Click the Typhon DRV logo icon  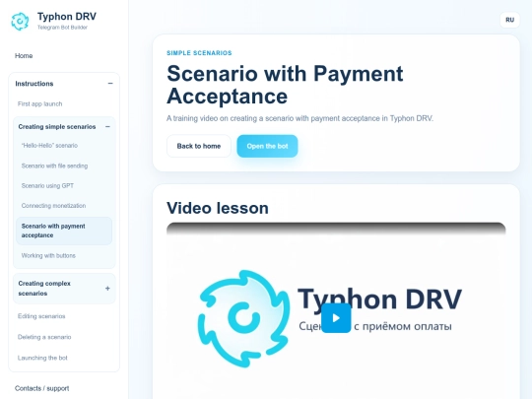point(20,22)
